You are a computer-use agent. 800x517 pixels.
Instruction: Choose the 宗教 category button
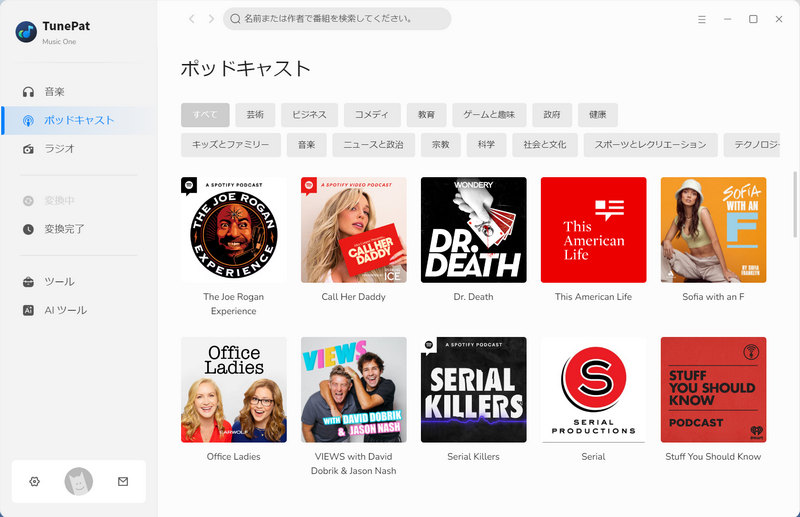(441, 145)
